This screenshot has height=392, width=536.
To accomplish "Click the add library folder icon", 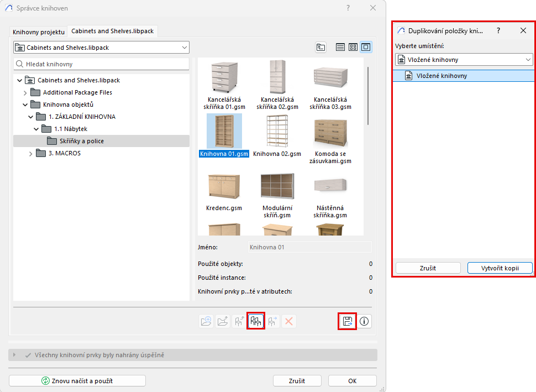I will pyautogui.click(x=206, y=321).
